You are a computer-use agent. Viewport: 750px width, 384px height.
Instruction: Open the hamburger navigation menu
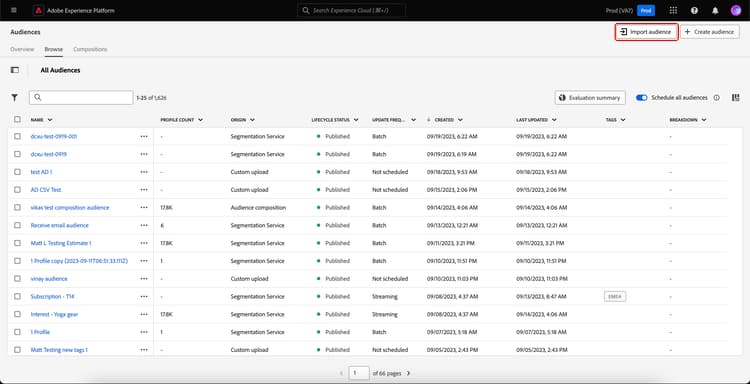(x=13, y=11)
